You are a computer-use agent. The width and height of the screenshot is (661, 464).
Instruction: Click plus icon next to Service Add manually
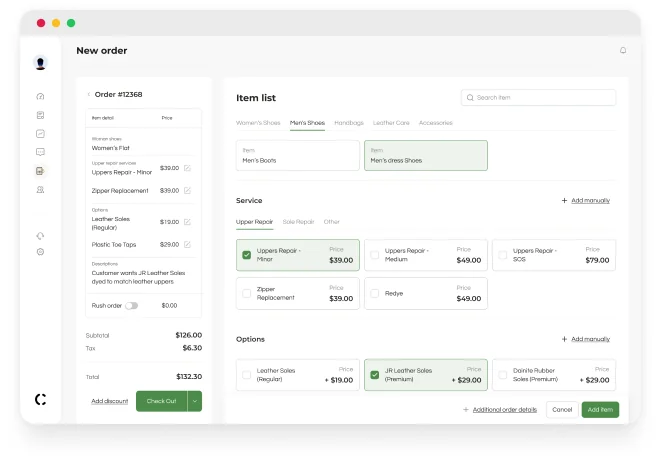point(564,201)
